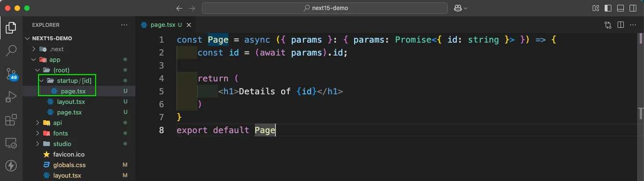Open Copilot menu dropdown chevron
Image resolution: width=644 pixels, height=181 pixels.
(x=465, y=8)
